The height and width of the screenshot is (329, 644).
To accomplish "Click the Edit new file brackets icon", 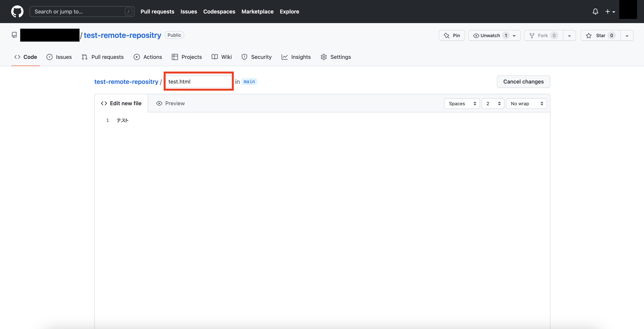I will tap(104, 104).
